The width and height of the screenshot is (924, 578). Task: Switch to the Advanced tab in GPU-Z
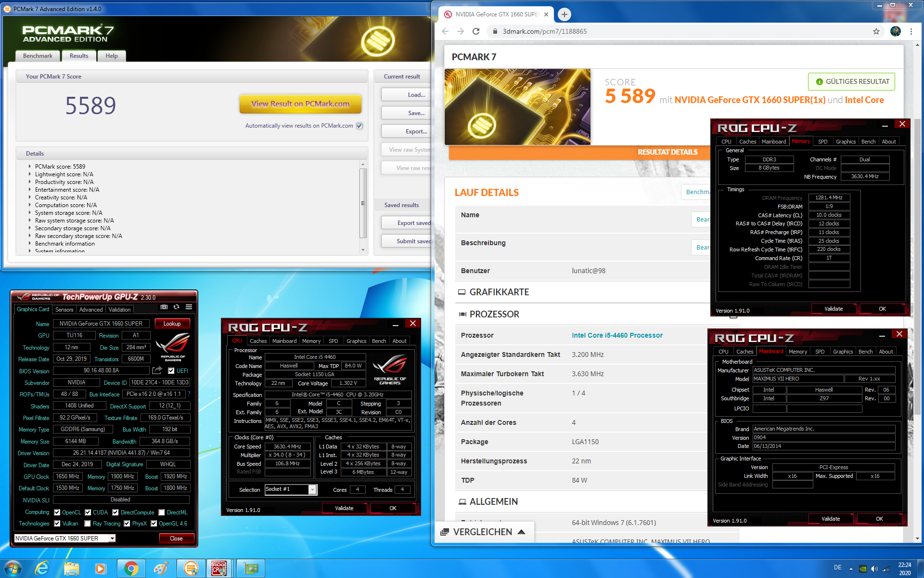91,309
